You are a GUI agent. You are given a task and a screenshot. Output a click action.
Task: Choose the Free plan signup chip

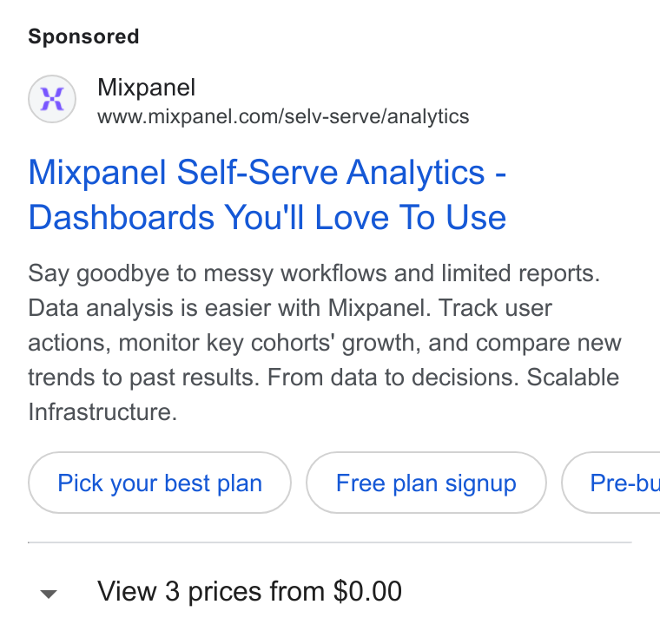[426, 483]
